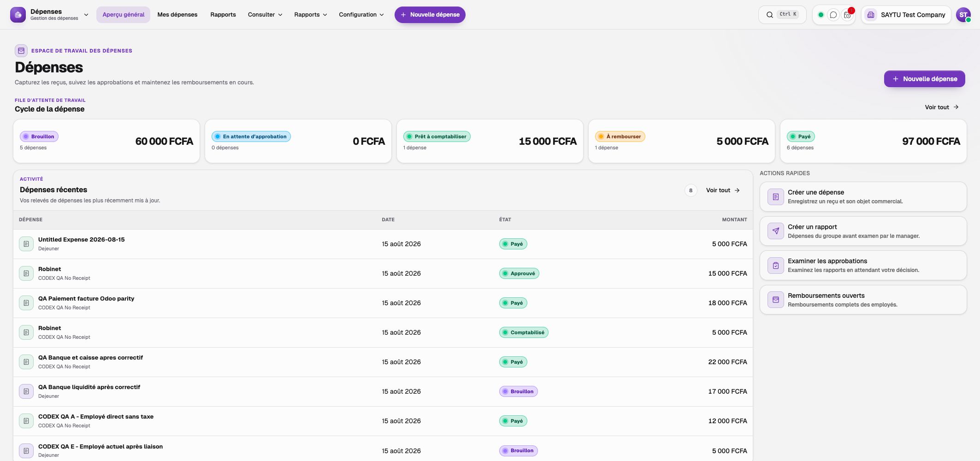Viewport: 980px width, 461px height.
Task: Click the ST user avatar
Action: pyautogui.click(x=963, y=15)
